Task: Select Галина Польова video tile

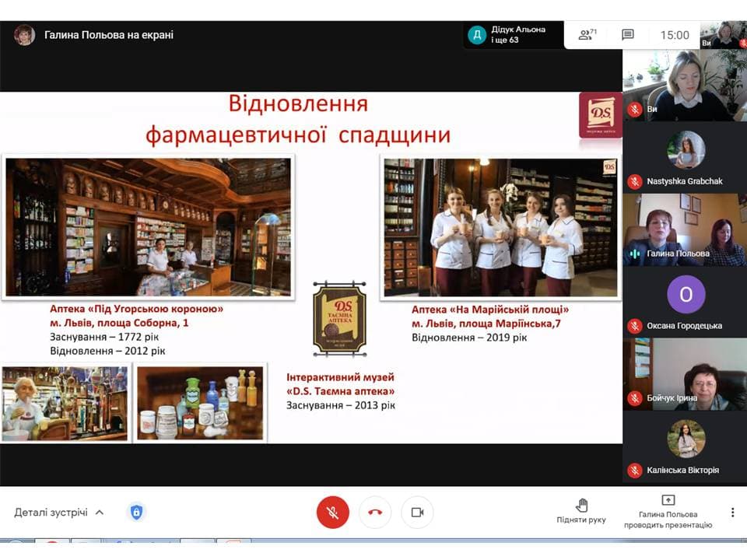Action: coord(685,229)
